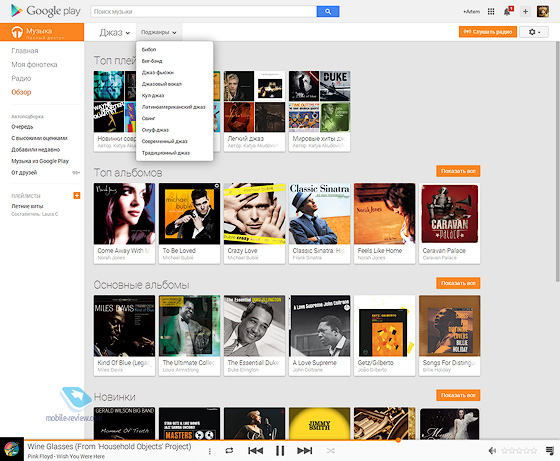This screenshot has height=461, width=560.
Task: Open notifications bell icon
Action: (508, 11)
